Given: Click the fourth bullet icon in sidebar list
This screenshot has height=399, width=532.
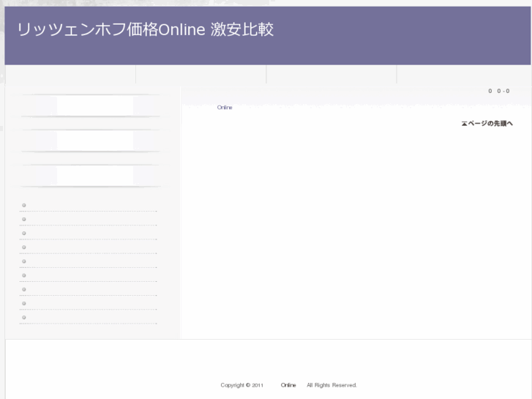Looking at the screenshot, I should coord(24,247).
